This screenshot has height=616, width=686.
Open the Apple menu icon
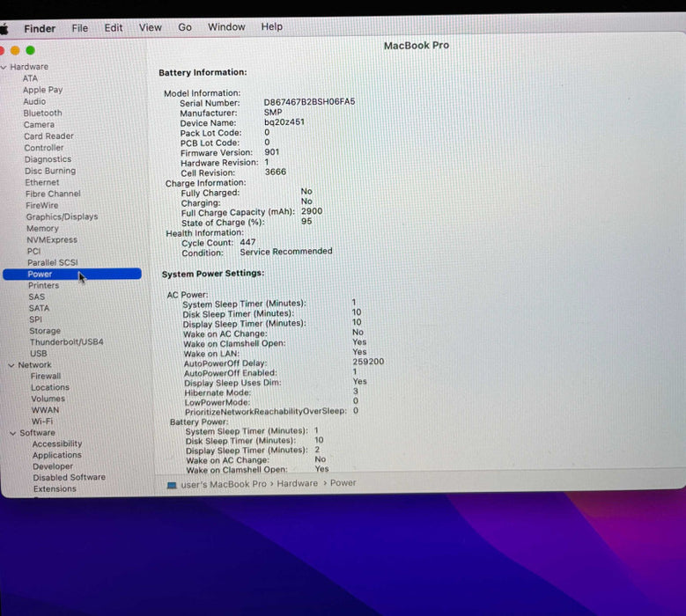point(4,29)
